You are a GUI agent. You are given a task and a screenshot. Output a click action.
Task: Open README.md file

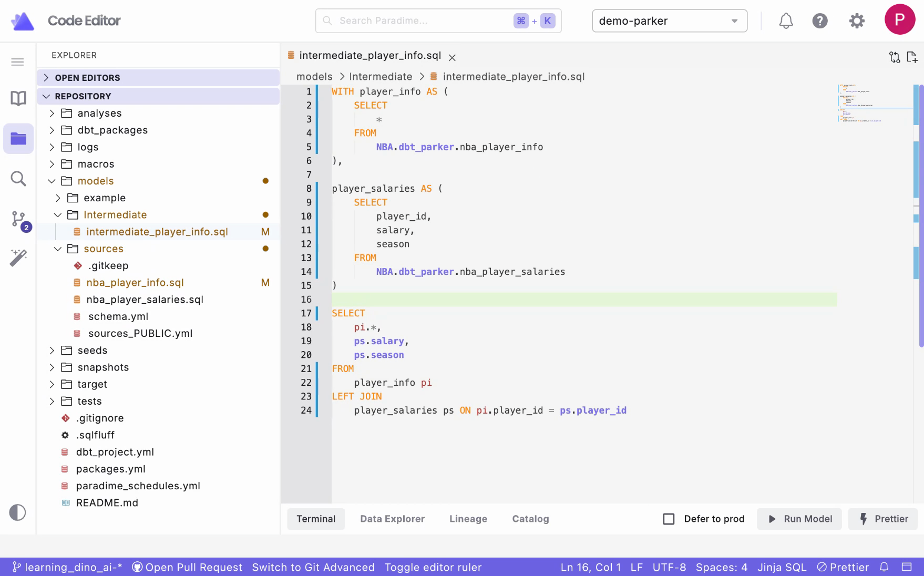coord(158,502)
